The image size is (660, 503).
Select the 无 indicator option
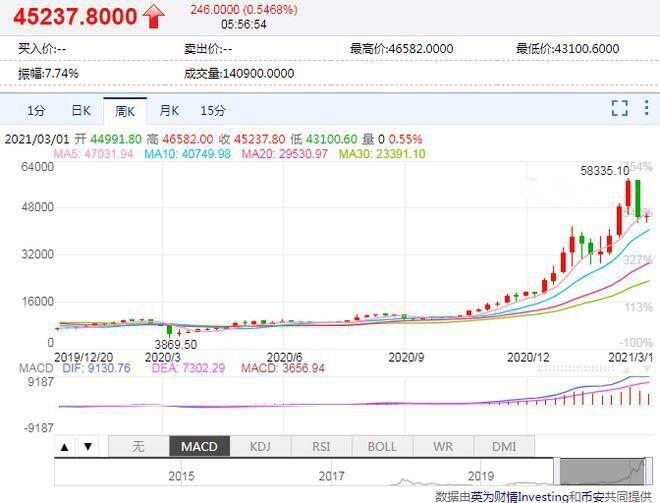pos(138,446)
